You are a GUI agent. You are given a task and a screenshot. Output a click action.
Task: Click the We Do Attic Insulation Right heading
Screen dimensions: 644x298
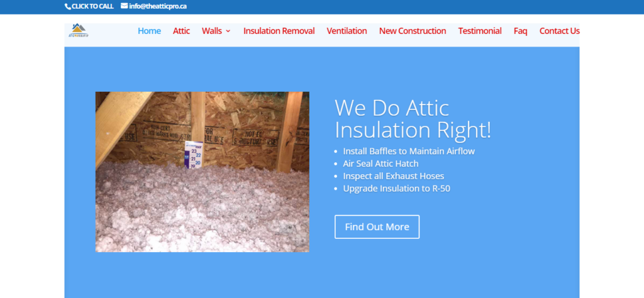tap(413, 119)
